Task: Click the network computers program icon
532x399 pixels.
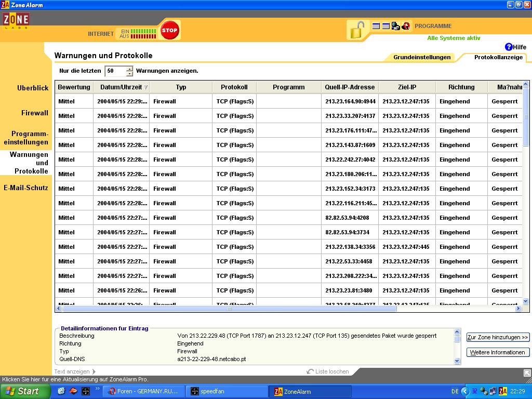Action: (395, 26)
